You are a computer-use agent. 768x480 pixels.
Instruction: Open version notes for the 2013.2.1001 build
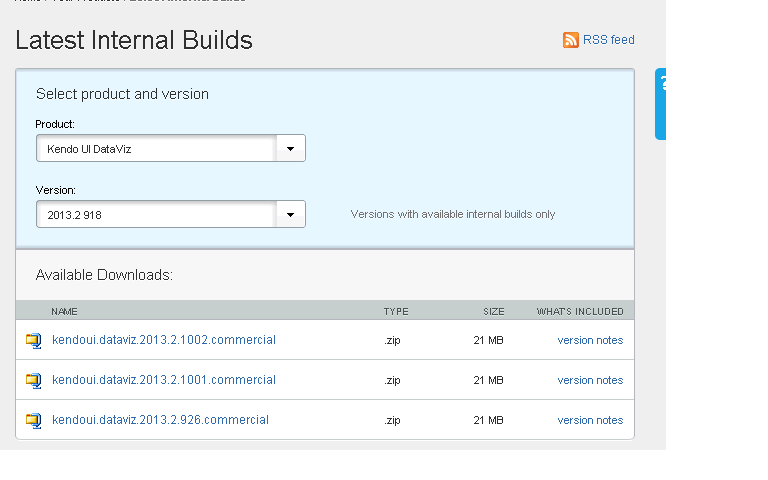click(590, 381)
